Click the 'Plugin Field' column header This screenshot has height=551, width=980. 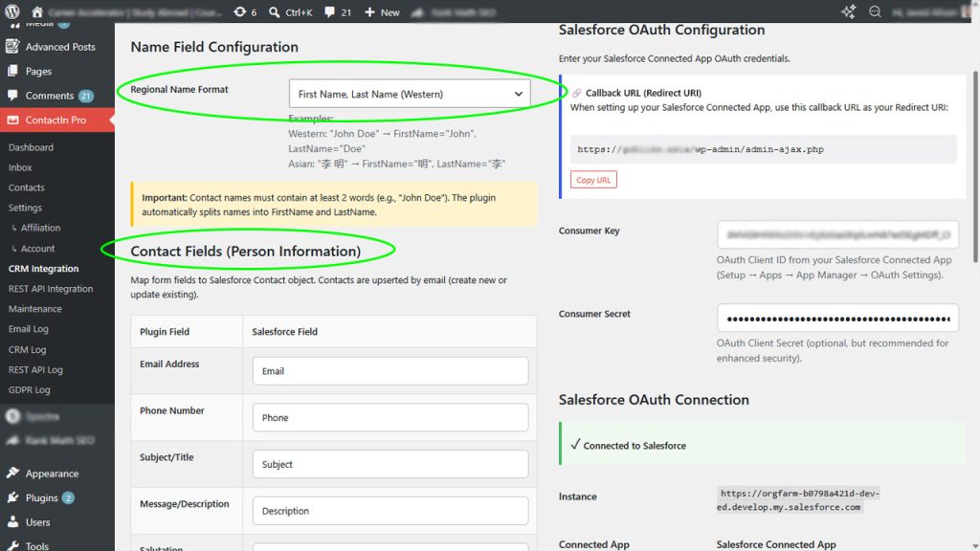coord(165,331)
